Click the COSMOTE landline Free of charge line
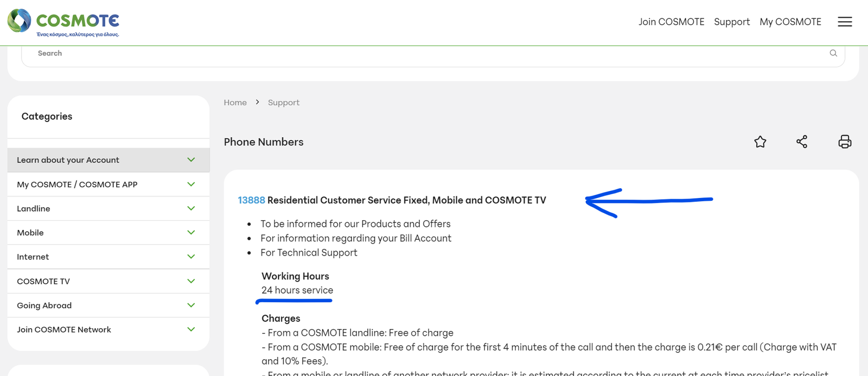This screenshot has height=376, width=868. [x=358, y=333]
